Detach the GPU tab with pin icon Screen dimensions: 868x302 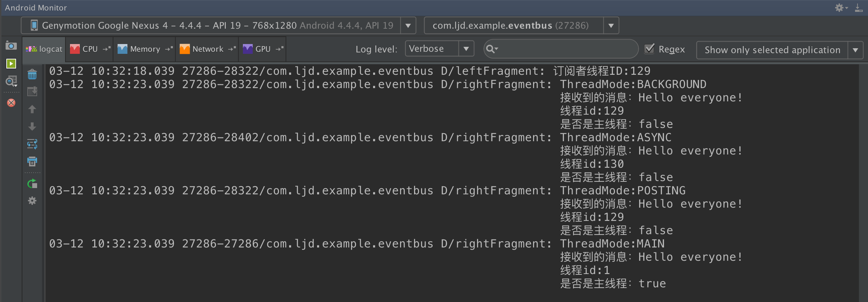[279, 49]
